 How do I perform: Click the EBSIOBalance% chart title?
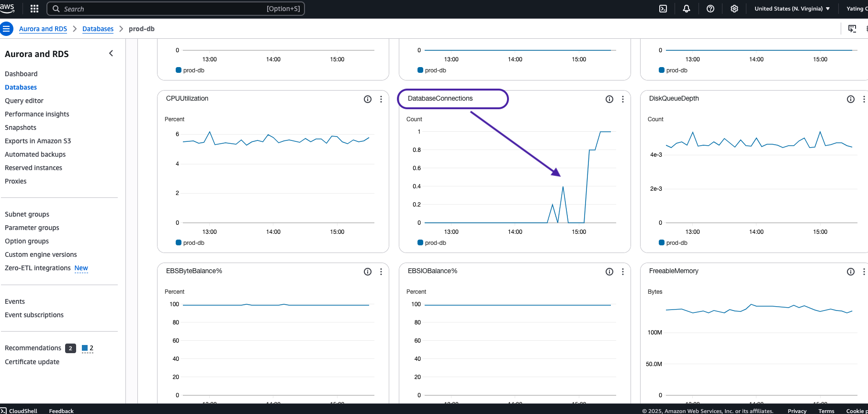pyautogui.click(x=433, y=271)
